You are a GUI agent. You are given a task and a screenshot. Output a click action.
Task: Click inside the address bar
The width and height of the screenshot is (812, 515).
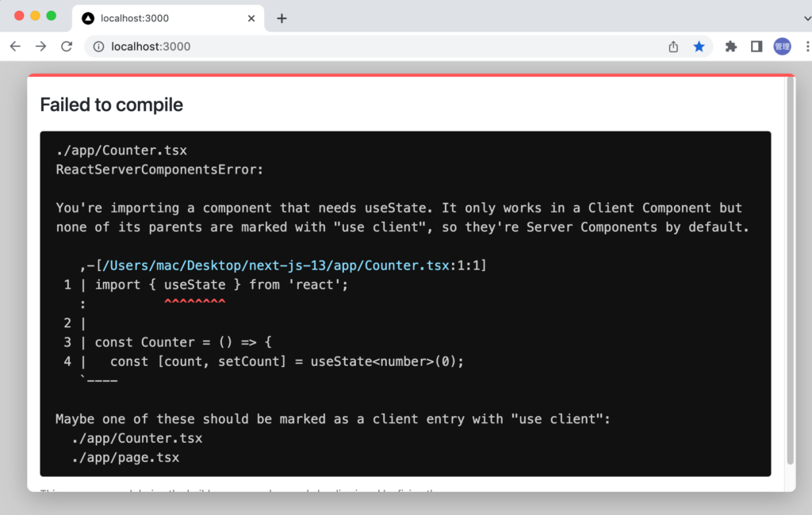[x=317, y=46]
